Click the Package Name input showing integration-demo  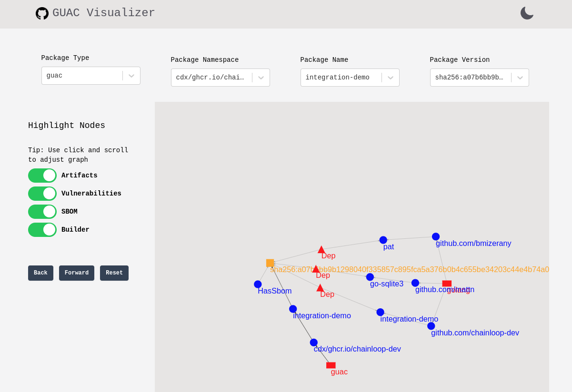(341, 78)
